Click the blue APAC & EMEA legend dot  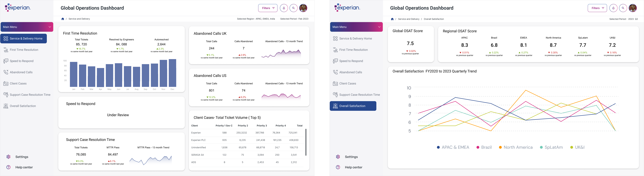point(438,147)
